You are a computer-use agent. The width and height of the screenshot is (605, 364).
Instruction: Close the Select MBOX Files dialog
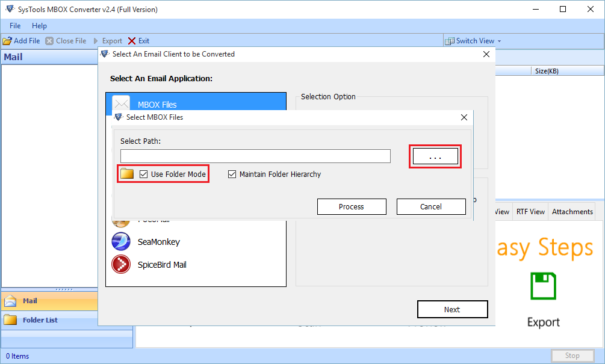pos(464,117)
